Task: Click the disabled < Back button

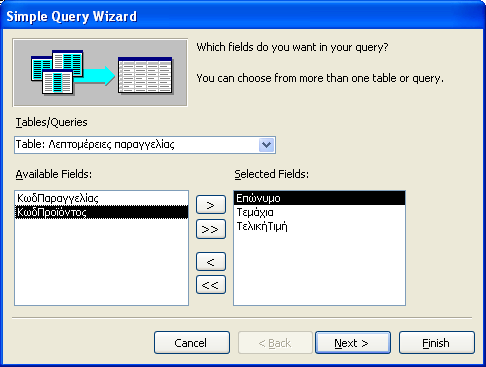Action: coord(275,343)
